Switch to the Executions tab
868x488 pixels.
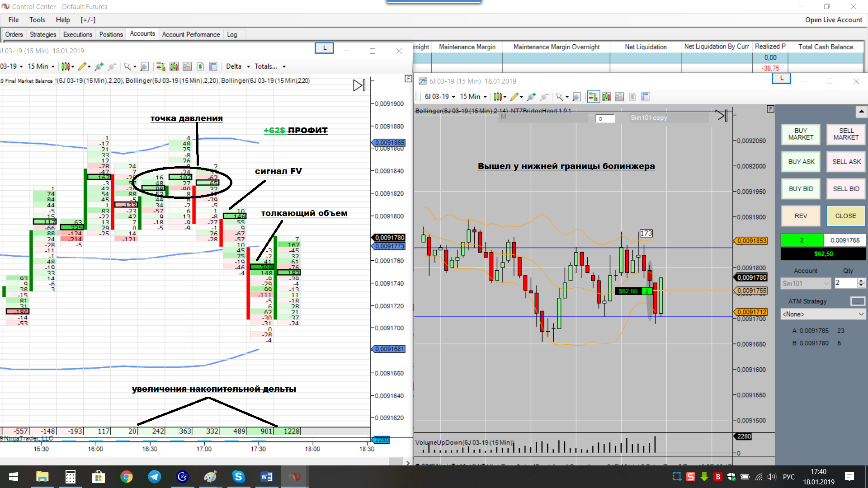[77, 34]
